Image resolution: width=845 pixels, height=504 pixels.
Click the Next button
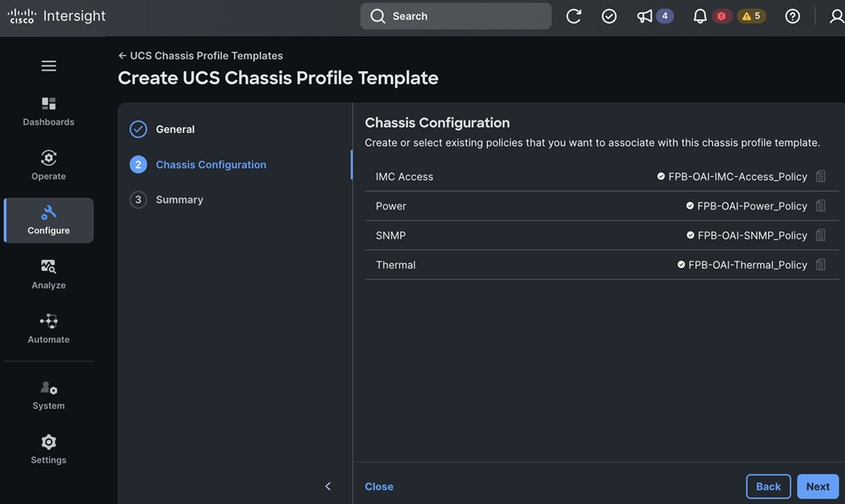[817, 486]
